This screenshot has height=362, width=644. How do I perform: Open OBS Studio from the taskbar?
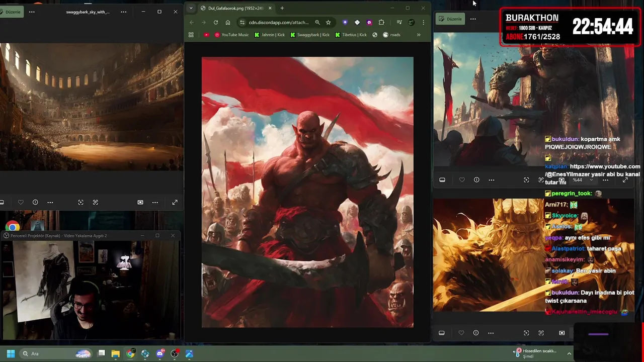[x=175, y=353]
